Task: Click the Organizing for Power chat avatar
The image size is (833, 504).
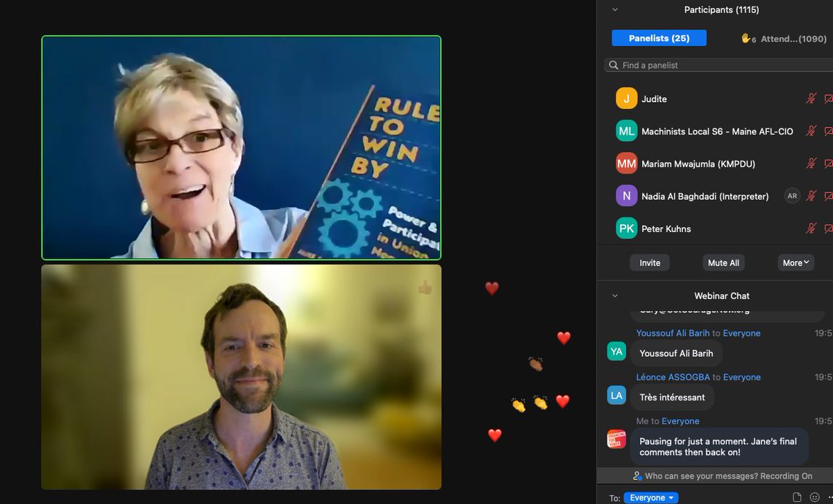Action: [x=616, y=439]
